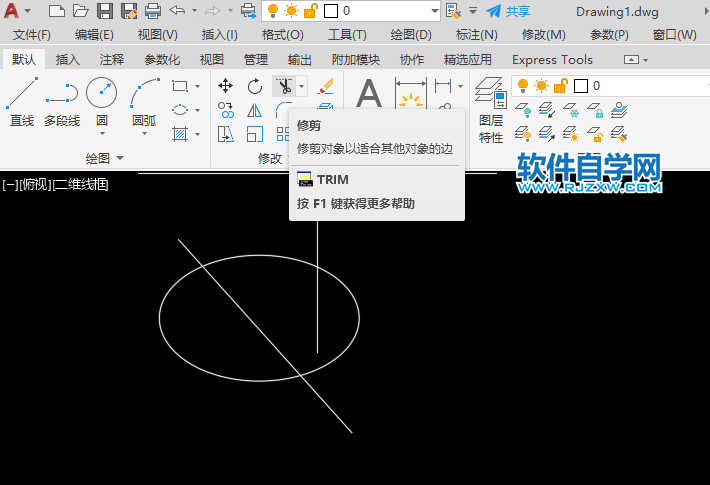This screenshot has width=710, height=485.
Task: Toggle layer on/off lightbulb in ribbon layer list
Action: 522,86
